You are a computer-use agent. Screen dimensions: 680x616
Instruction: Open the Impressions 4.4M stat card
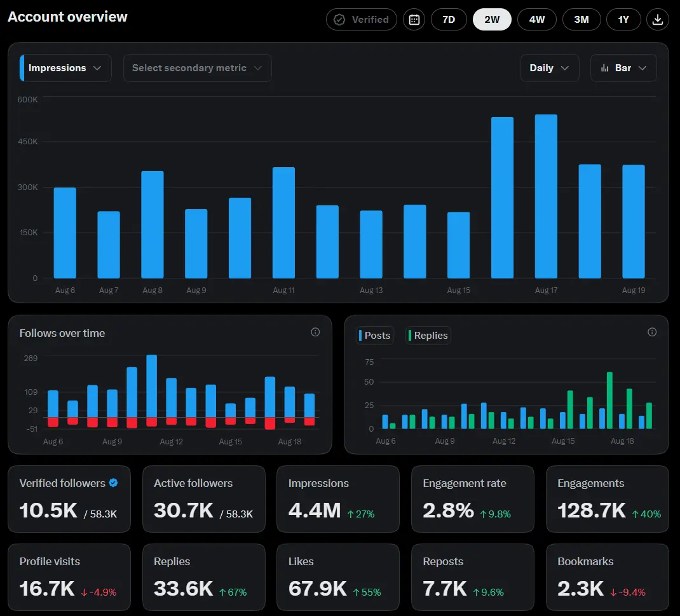click(338, 499)
